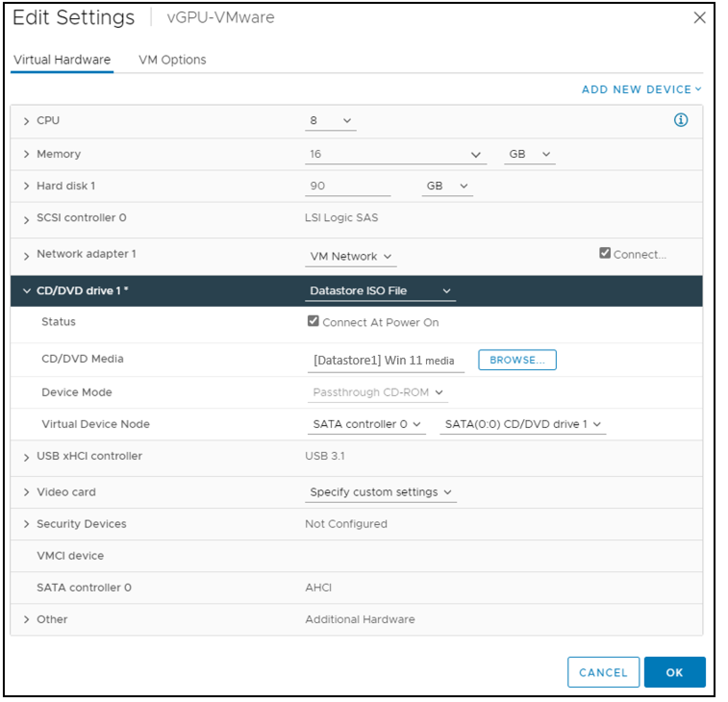Expand the Video card section

[x=27, y=492]
